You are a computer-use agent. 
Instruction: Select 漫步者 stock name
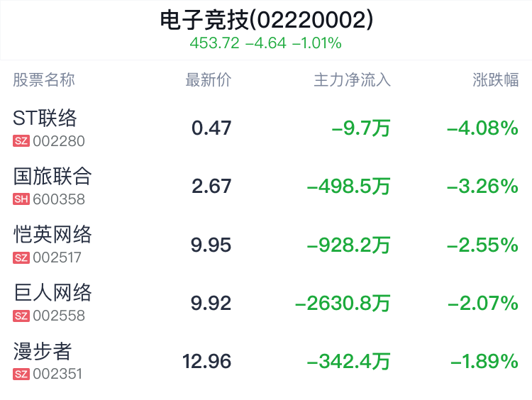[x=43, y=351]
